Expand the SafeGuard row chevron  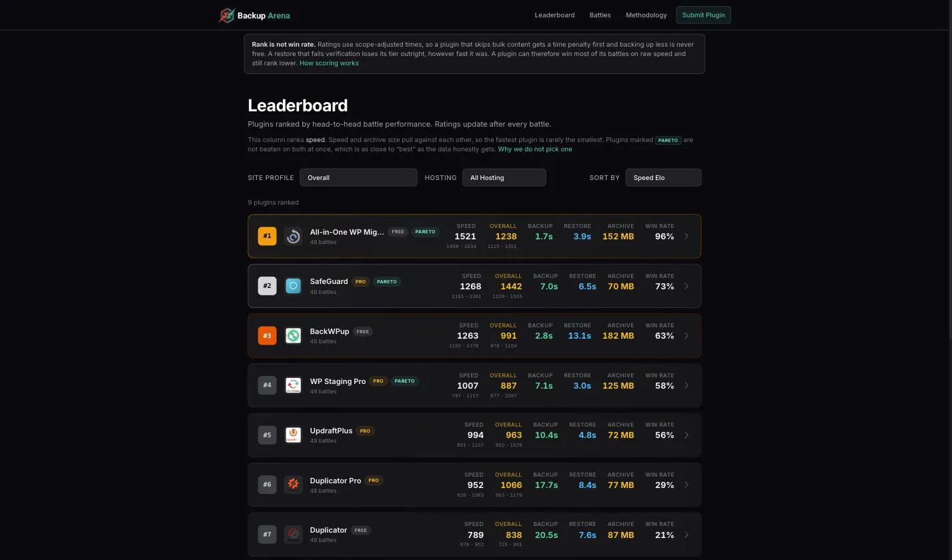click(x=686, y=286)
